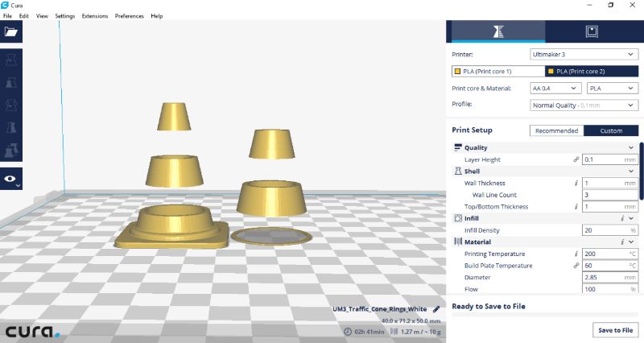The width and height of the screenshot is (644, 343).
Task: Open the Preferences menu
Action: [x=130, y=16]
